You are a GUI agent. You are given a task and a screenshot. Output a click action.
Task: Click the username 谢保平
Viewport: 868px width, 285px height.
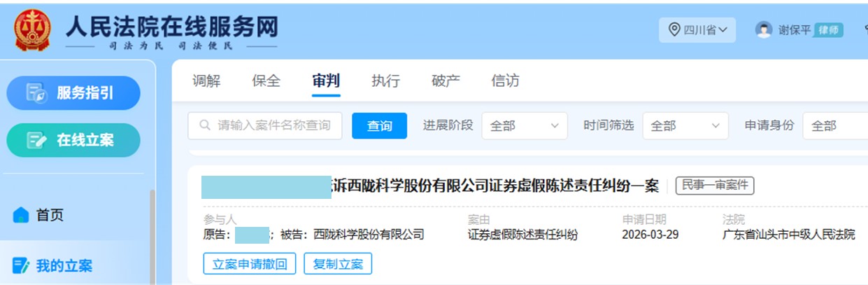coord(795,30)
